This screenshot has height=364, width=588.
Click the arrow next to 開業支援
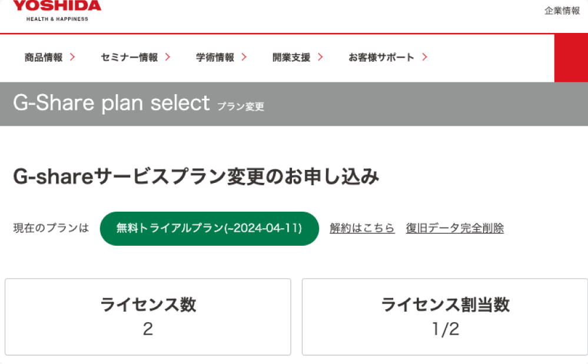pos(320,57)
